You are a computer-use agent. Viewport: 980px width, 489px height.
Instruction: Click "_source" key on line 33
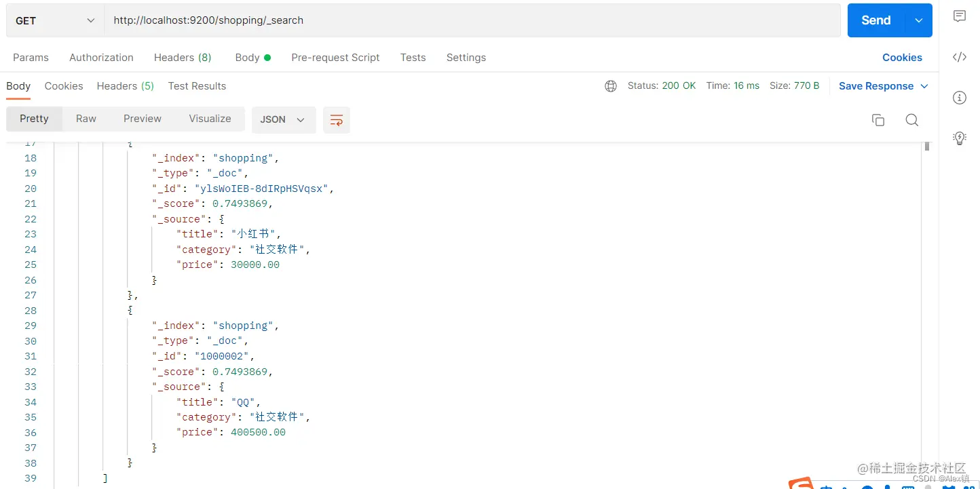[179, 387]
